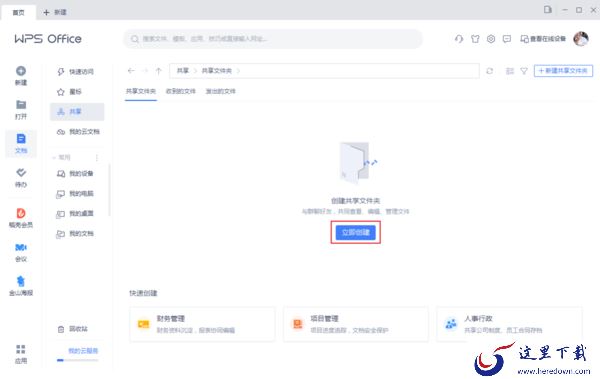600x379 pixels.
Task: Collapse the 常用 section arrow
Action: coord(54,157)
